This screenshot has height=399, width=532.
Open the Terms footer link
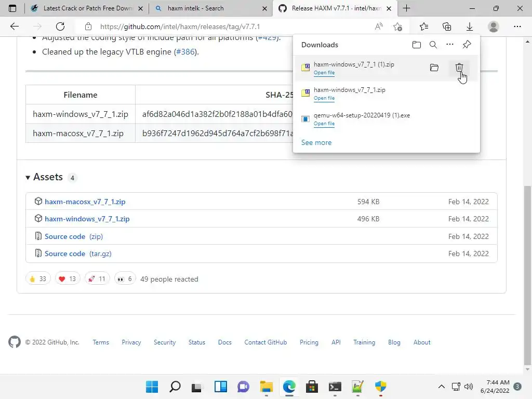101,342
